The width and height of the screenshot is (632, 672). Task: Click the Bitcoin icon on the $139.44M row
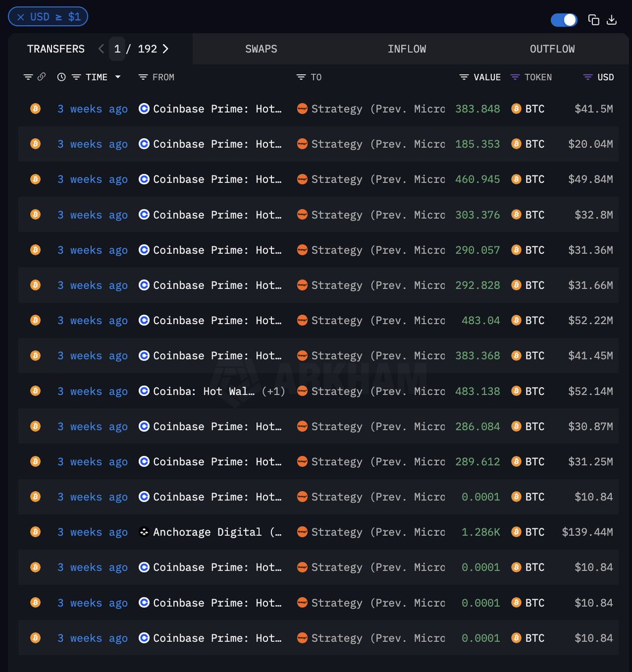[35, 532]
